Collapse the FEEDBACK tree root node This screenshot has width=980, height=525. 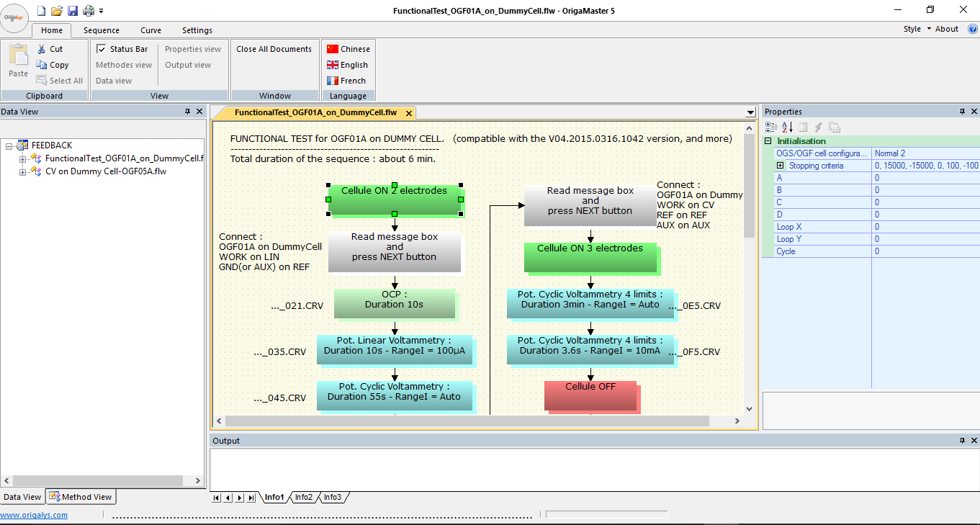pyautogui.click(x=9, y=145)
